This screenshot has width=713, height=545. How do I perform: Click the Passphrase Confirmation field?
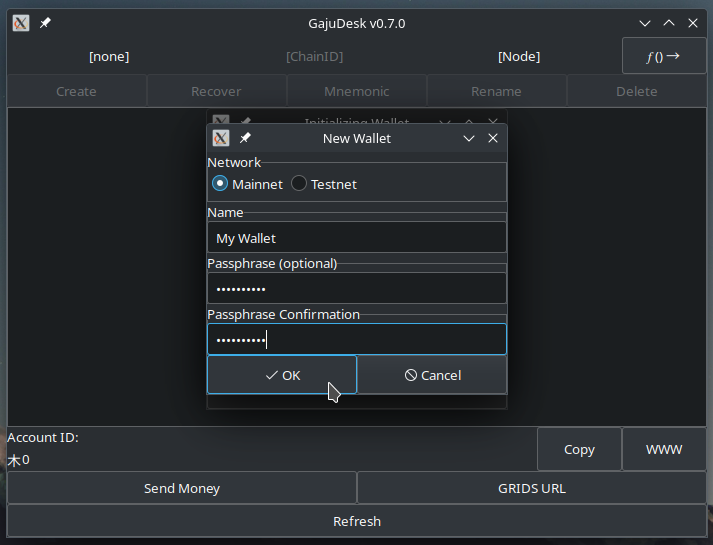[x=356, y=340]
